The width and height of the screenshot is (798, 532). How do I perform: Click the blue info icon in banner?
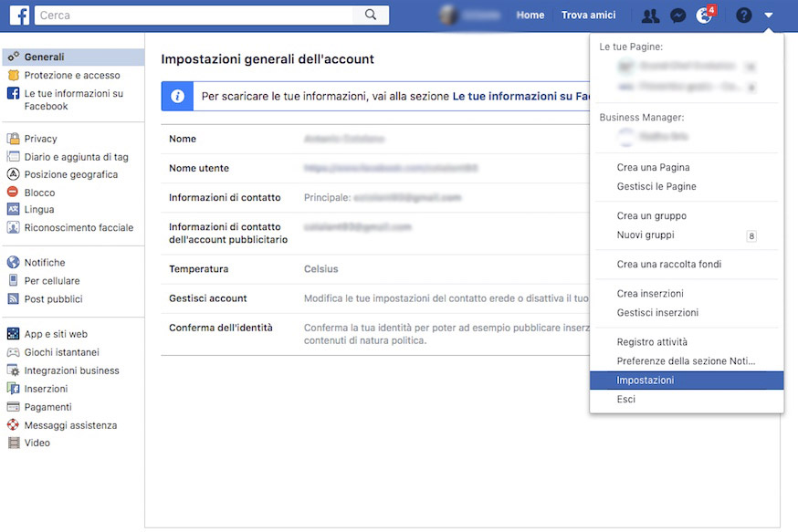tap(178, 96)
